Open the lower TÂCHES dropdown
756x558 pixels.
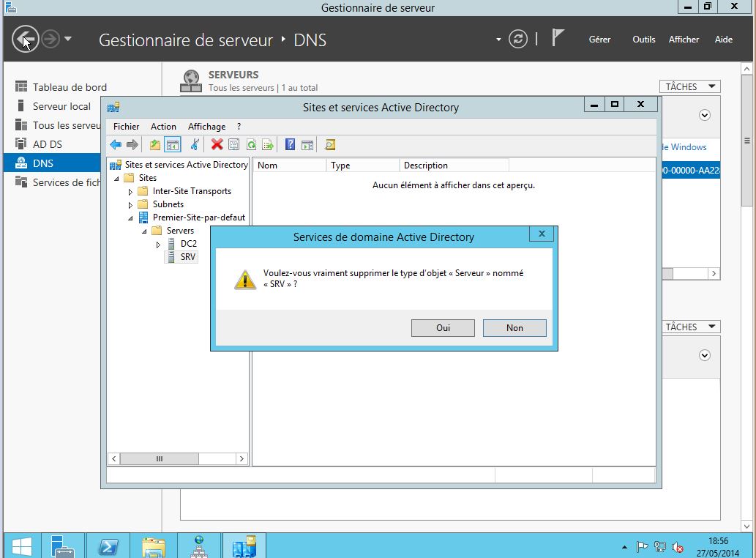(x=689, y=327)
